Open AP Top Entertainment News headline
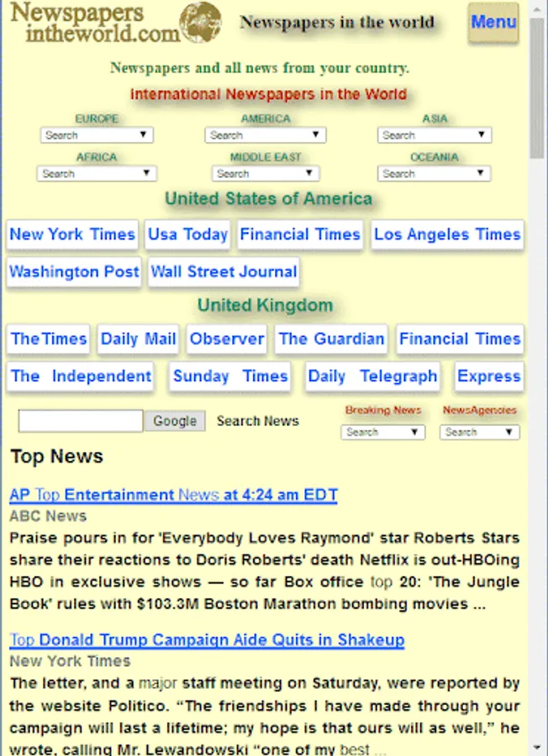Image resolution: width=548 pixels, height=756 pixels. point(173,495)
